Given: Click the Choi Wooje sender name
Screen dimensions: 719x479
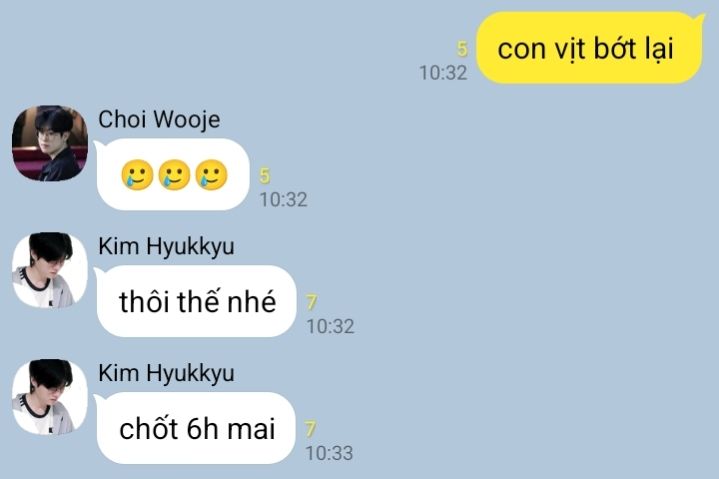Looking at the screenshot, I should tap(159, 120).
